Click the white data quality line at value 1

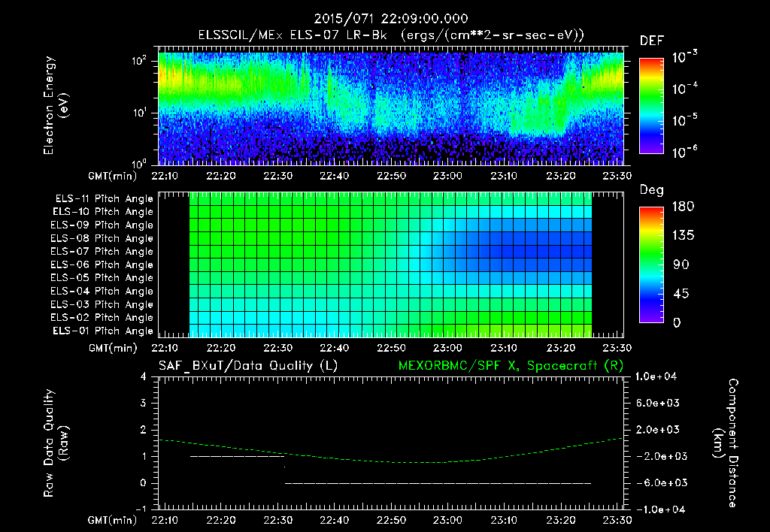237,456
